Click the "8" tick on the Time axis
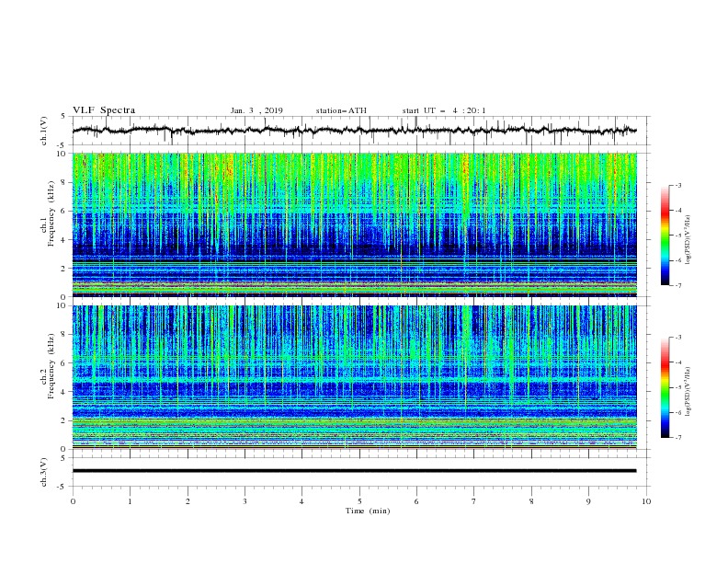Viewport: 728px width, 563px height. coord(531,501)
